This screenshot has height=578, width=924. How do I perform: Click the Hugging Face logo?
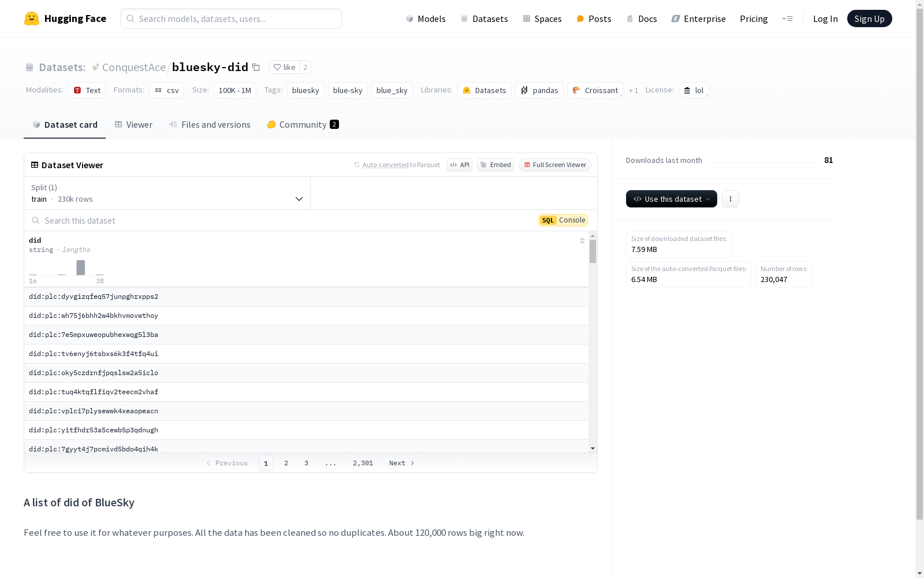[x=65, y=18]
